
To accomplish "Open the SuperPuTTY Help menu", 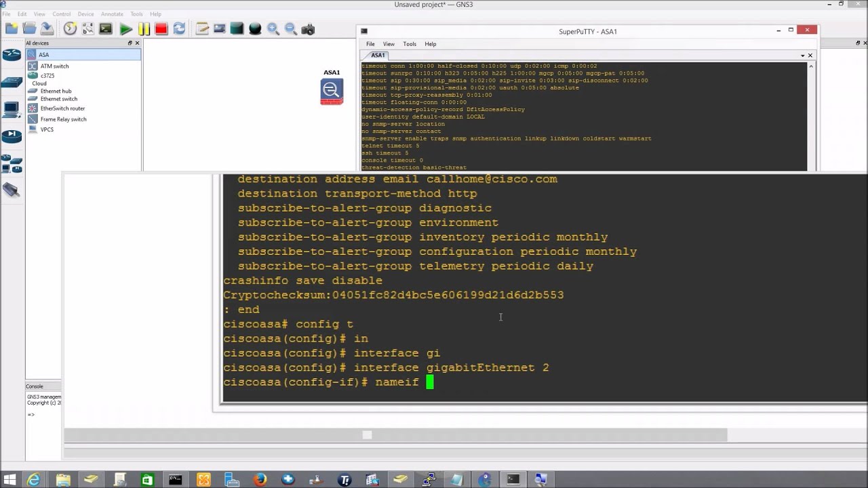I will click(x=431, y=44).
